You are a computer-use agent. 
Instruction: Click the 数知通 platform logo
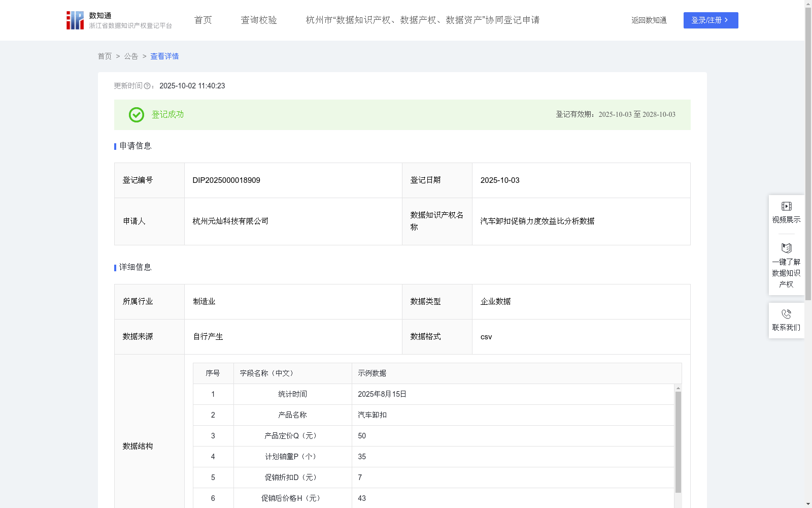click(119, 20)
